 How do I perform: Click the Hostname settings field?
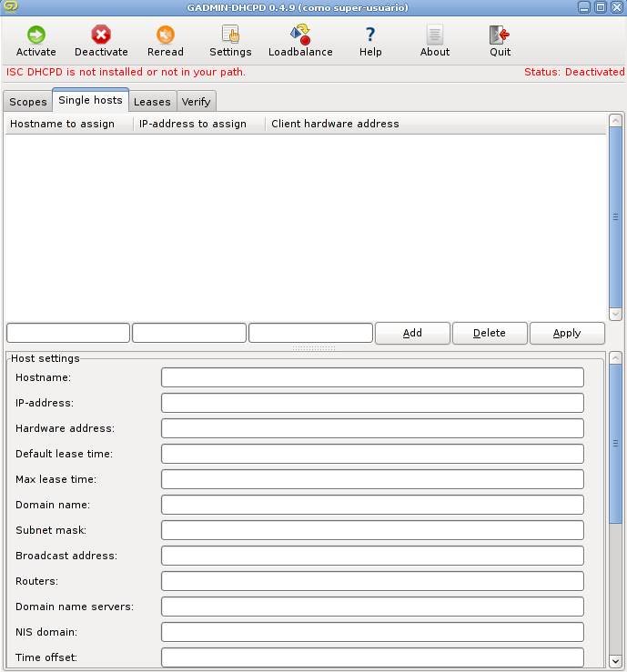(372, 377)
